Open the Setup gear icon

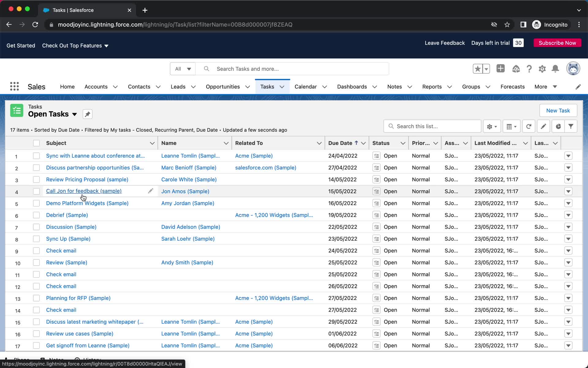(542, 69)
